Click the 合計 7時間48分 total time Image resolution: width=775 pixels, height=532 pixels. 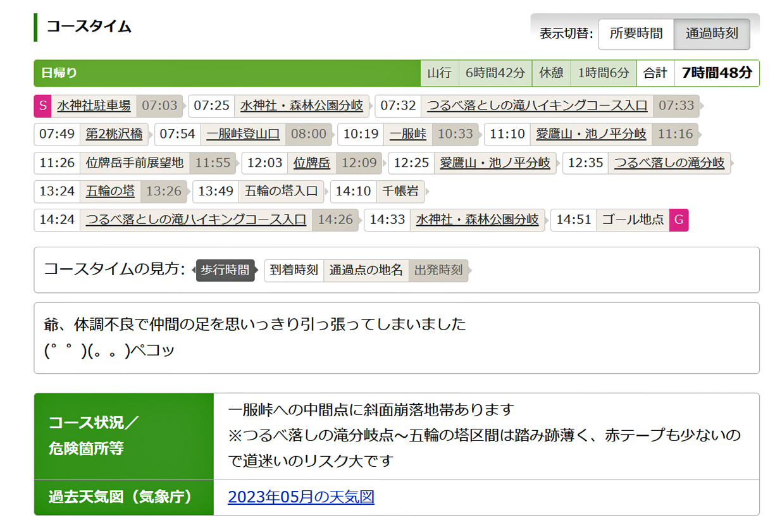[717, 73]
